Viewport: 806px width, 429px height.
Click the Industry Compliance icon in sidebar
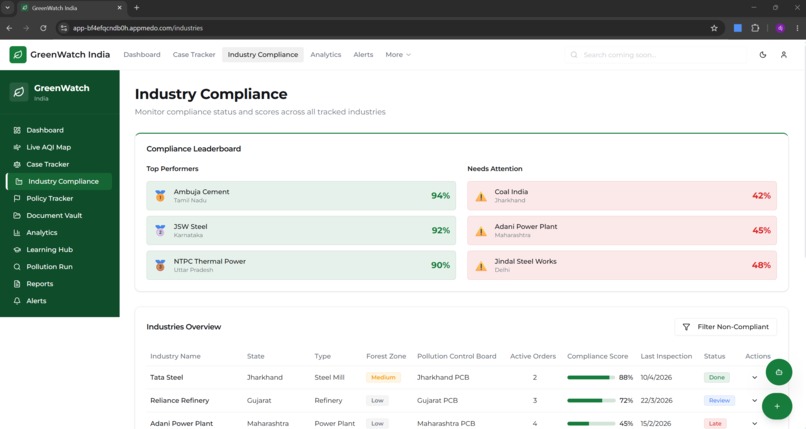click(x=19, y=181)
